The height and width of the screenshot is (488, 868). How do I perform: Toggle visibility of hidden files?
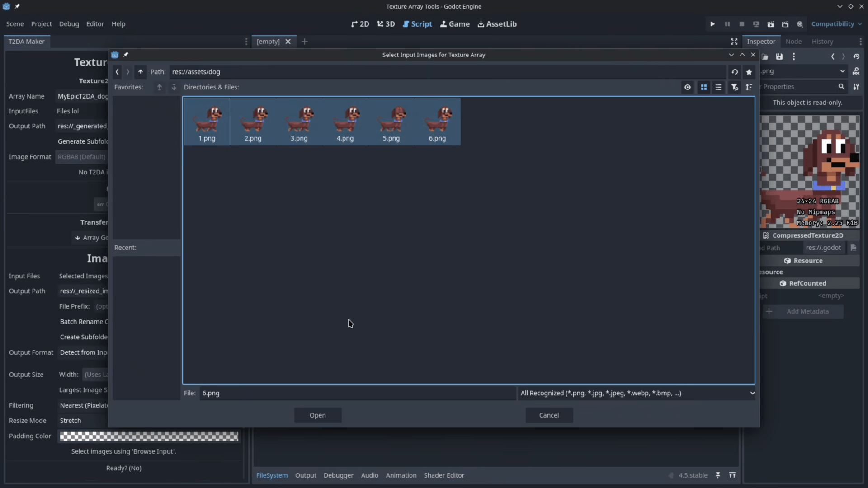pyautogui.click(x=687, y=87)
